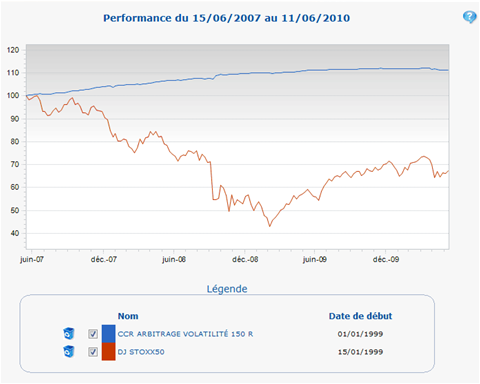Click the Nom column header

coord(128,316)
